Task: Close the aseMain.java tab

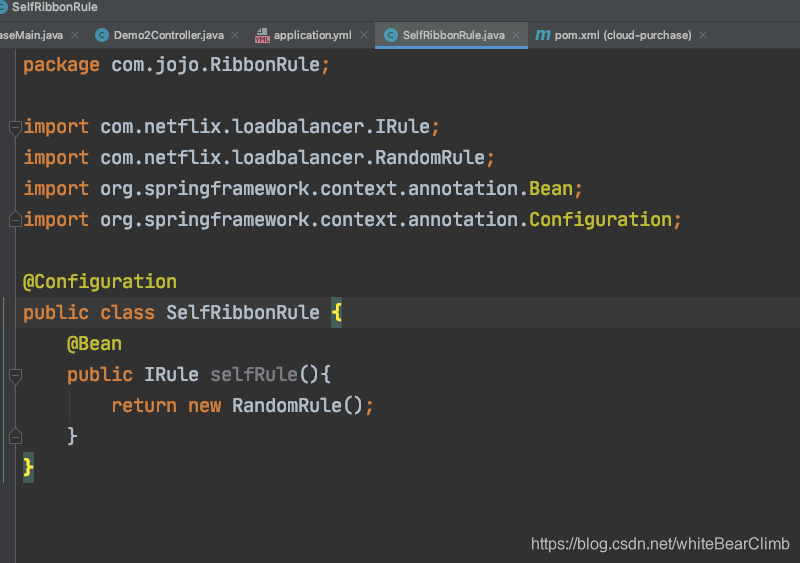Action: pyautogui.click(x=75, y=35)
